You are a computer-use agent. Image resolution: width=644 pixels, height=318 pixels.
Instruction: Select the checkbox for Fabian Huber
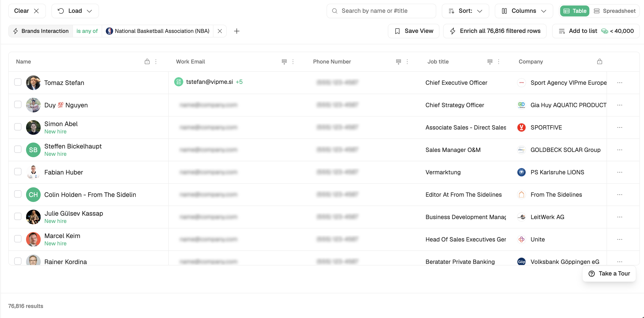(18, 172)
